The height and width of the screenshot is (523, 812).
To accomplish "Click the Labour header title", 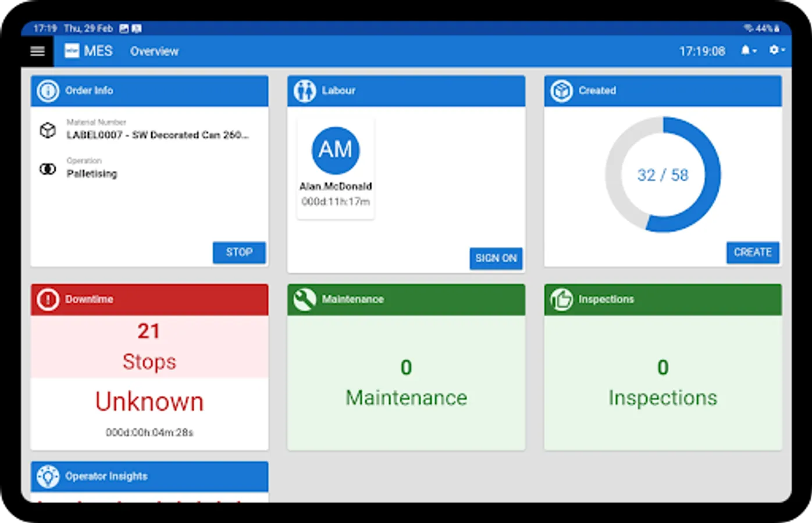I will point(339,91).
